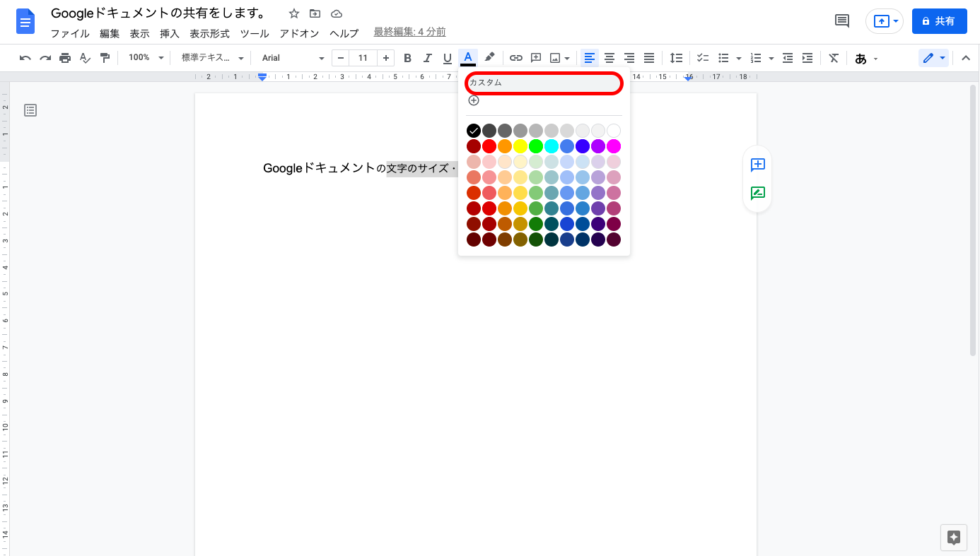This screenshot has height=556, width=980.
Task: Insert a link icon
Action: pyautogui.click(x=516, y=58)
